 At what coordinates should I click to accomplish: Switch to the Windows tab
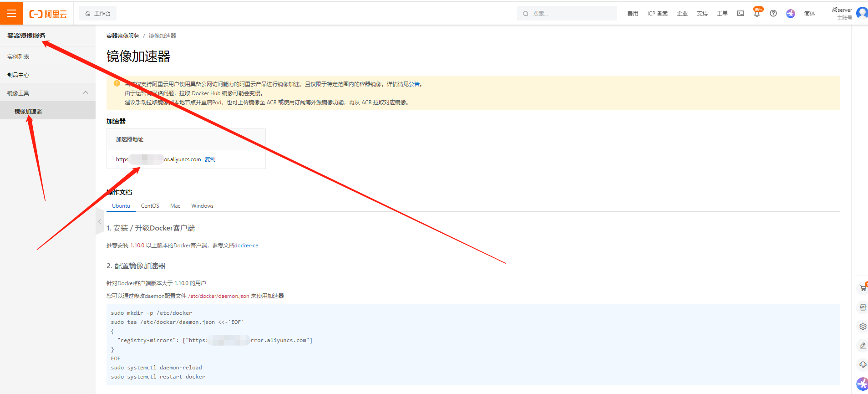[203, 206]
